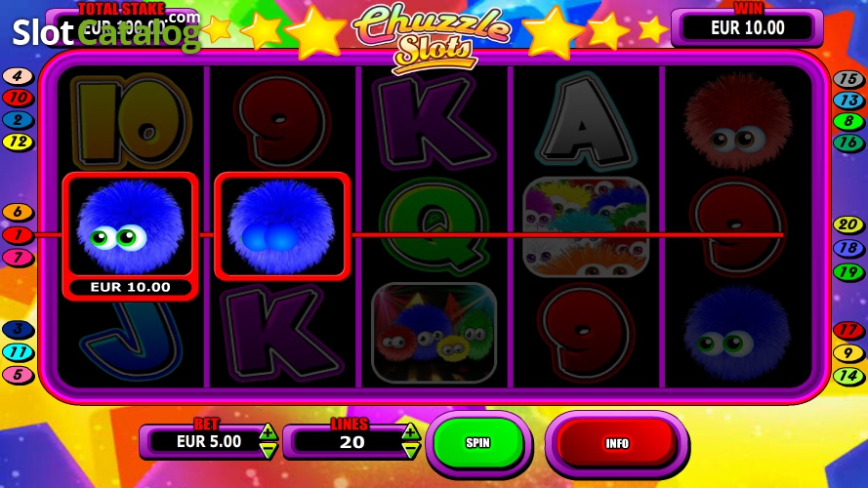Click the disco Chuzzle bonus symbol on reel three

434,333
